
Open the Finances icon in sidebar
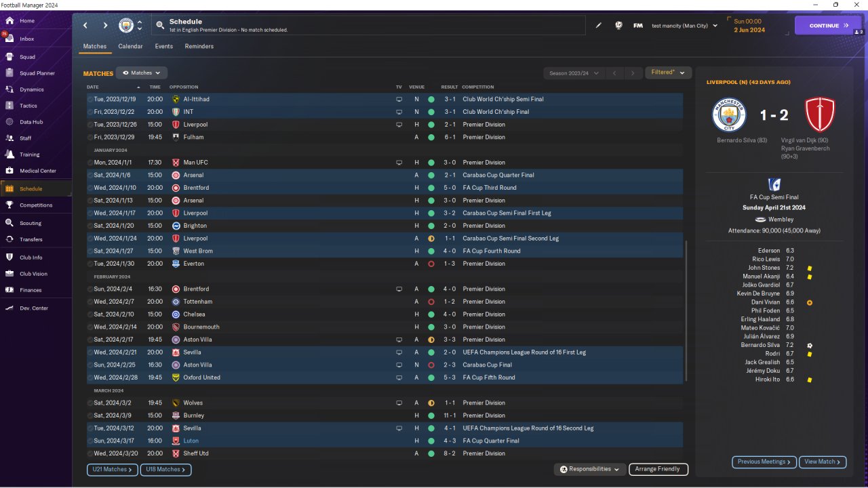pos(9,290)
